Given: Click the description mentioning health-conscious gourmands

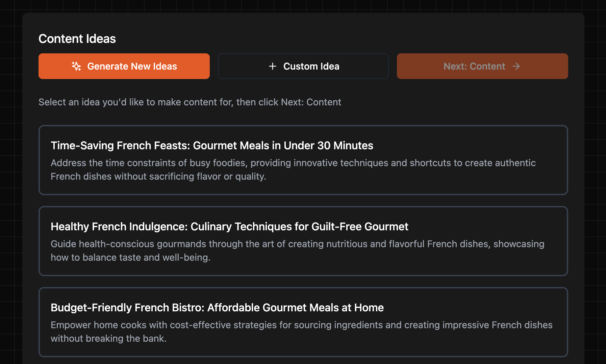Looking at the screenshot, I should point(297,251).
